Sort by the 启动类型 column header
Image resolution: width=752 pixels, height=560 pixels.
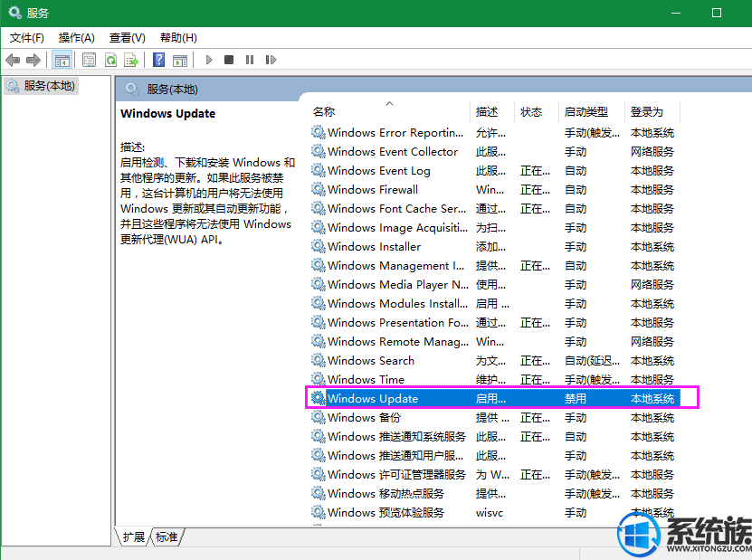click(586, 111)
